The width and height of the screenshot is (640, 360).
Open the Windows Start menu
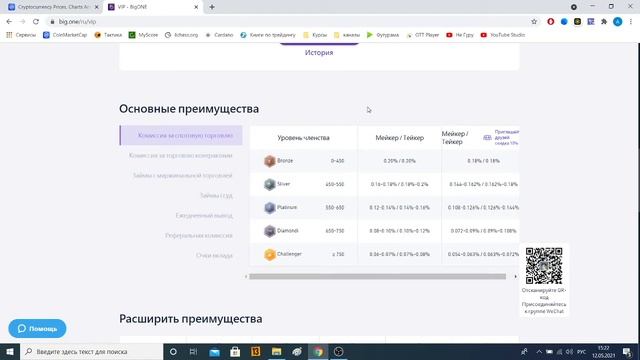(10, 351)
